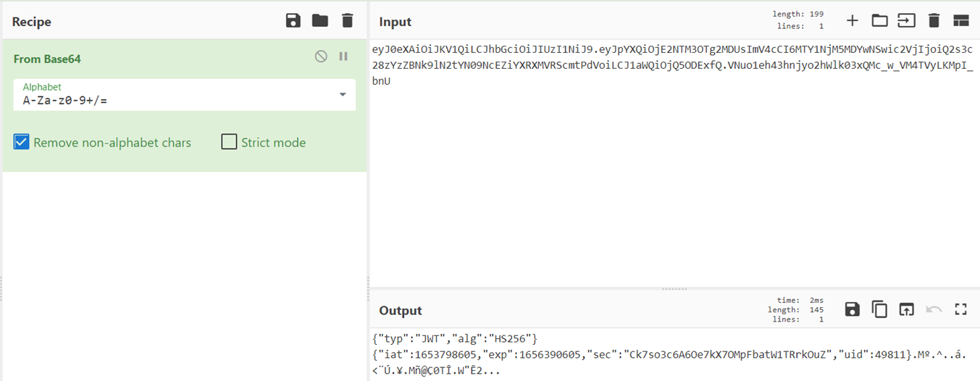The width and height of the screenshot is (980, 381).
Task: Open the Alphabet dropdown arrow
Action: [x=343, y=95]
